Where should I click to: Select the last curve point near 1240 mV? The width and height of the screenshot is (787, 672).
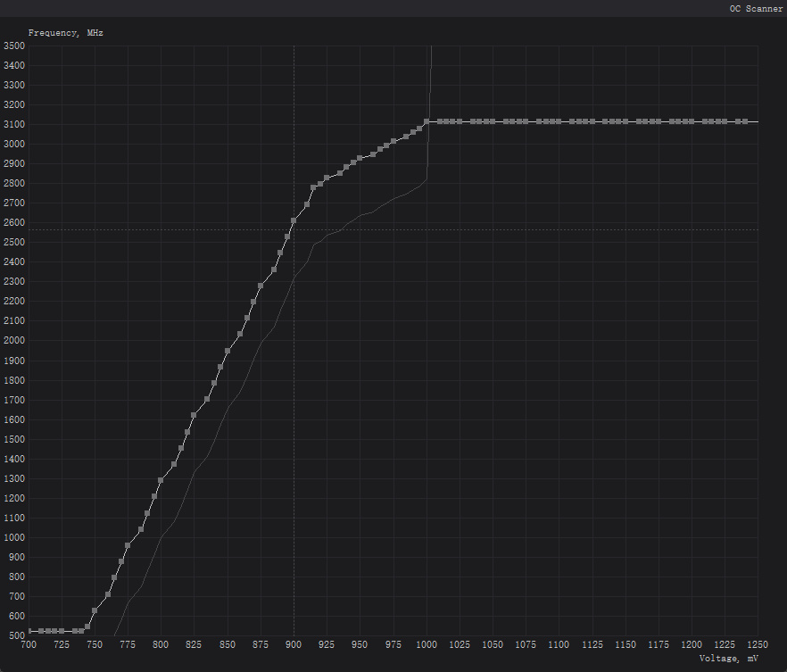click(x=745, y=121)
